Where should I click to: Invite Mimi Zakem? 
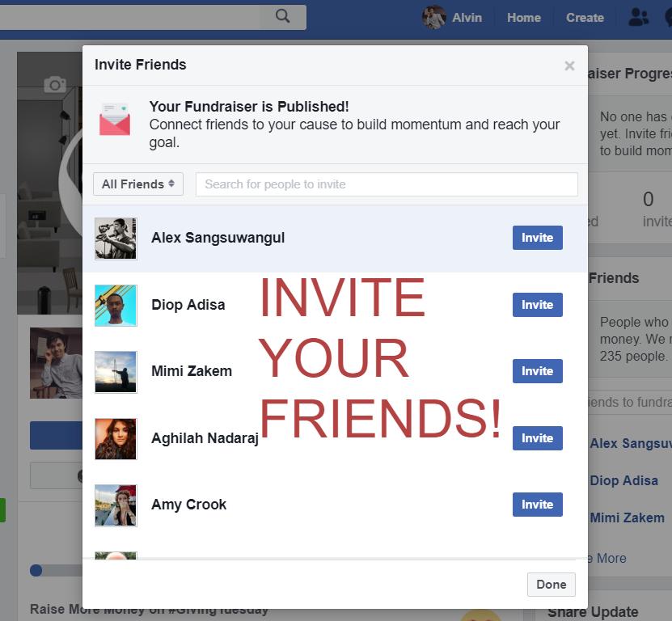click(x=538, y=370)
